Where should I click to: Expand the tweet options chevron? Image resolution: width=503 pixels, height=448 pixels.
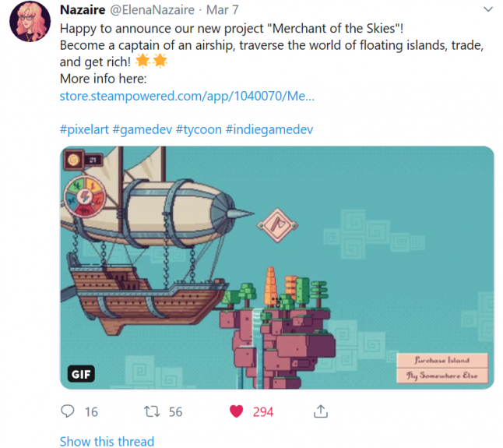[488, 9]
